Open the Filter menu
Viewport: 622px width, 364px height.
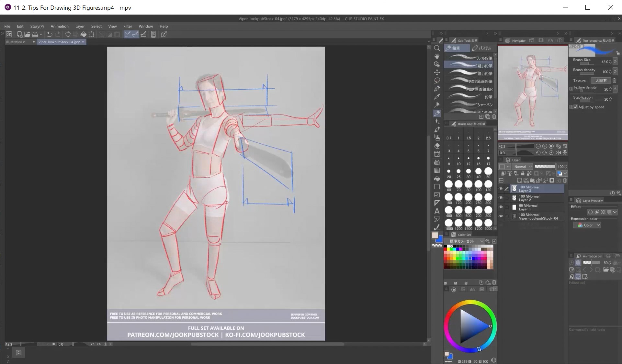tap(128, 26)
